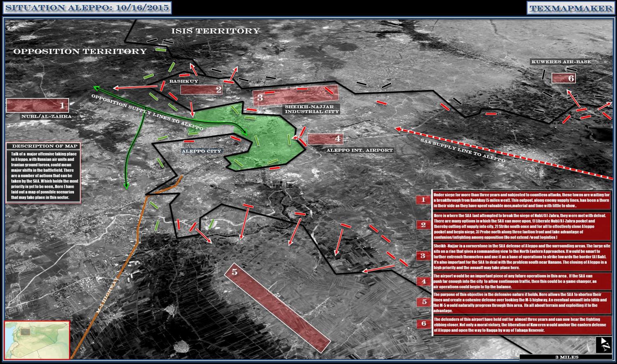Select red map marker 2 beside Bashkuy
The image size is (617, 364).
(201, 89)
